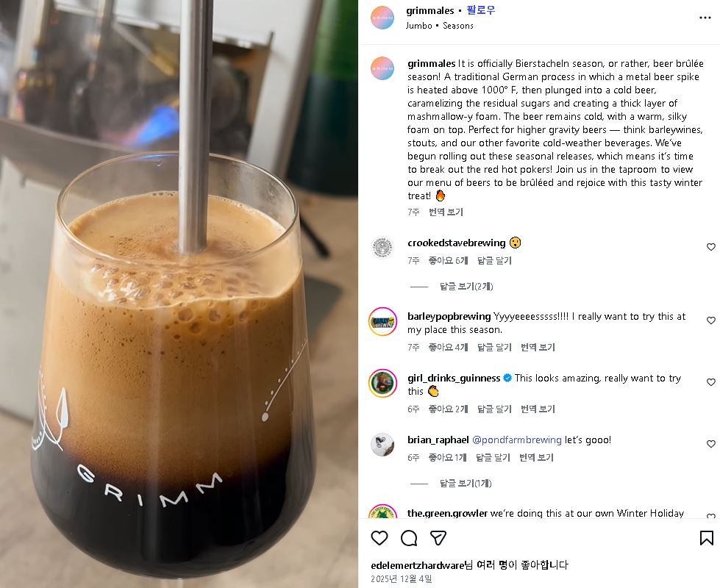Open the three-dot more options menu
Viewport: 720px width, 588px height.
(x=705, y=18)
